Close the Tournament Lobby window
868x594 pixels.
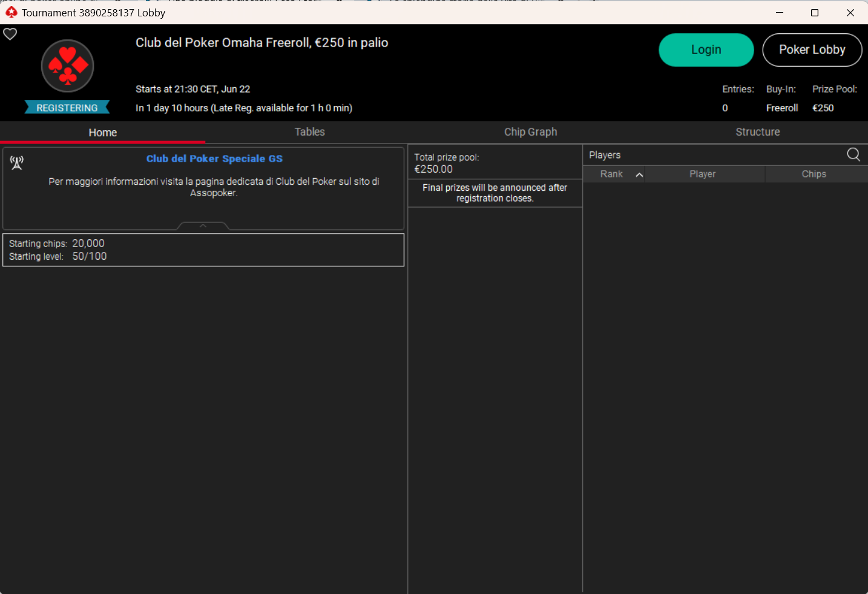850,12
